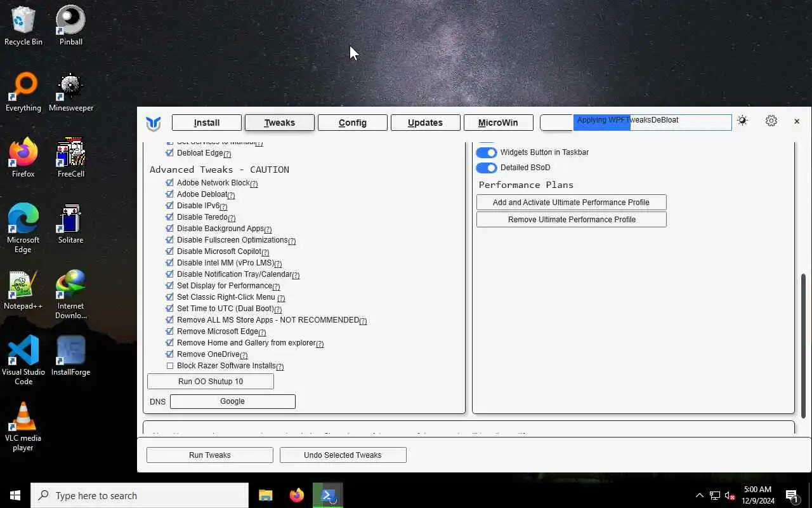Screen dimensions: 812x508
Task: Toggle Set Time to UTC checkbox
Action: click(x=169, y=309)
